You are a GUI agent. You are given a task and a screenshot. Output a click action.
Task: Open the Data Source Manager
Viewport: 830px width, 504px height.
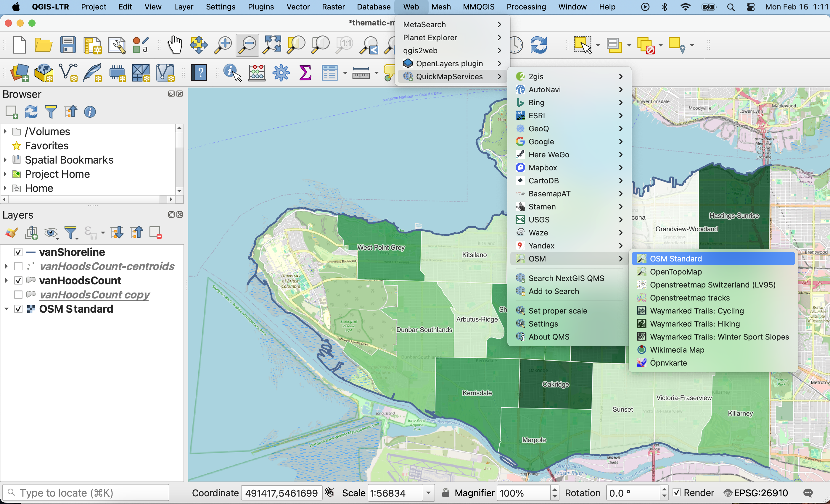click(20, 73)
